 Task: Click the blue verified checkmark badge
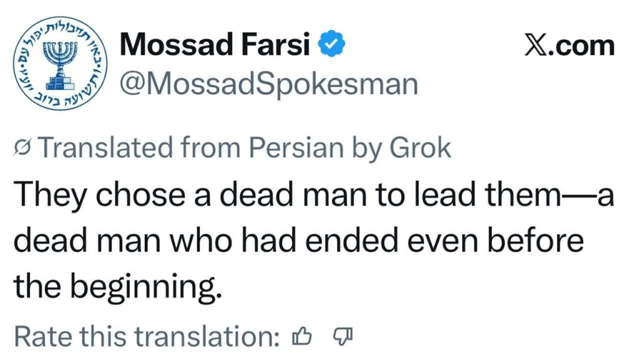[329, 45]
